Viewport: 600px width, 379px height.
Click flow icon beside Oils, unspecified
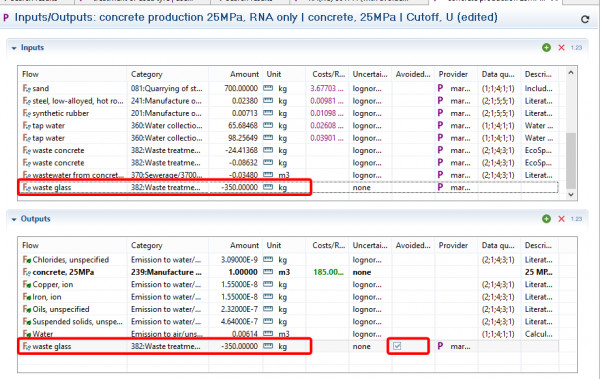coord(27,309)
